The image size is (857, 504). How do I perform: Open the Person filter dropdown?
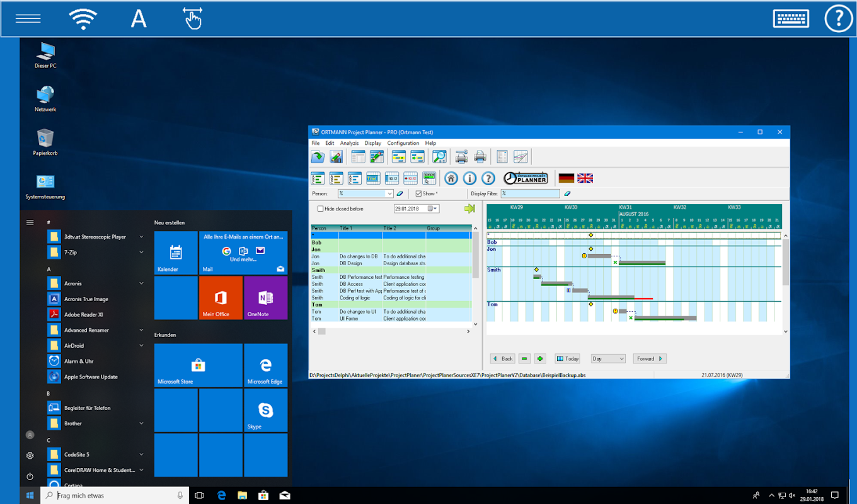(389, 194)
